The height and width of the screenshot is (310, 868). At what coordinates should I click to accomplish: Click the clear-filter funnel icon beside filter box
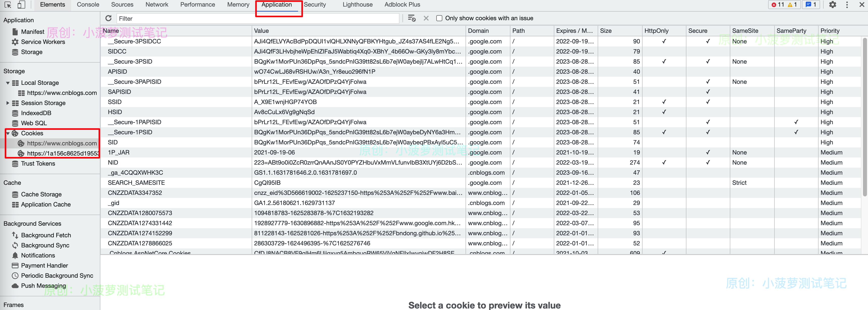411,18
